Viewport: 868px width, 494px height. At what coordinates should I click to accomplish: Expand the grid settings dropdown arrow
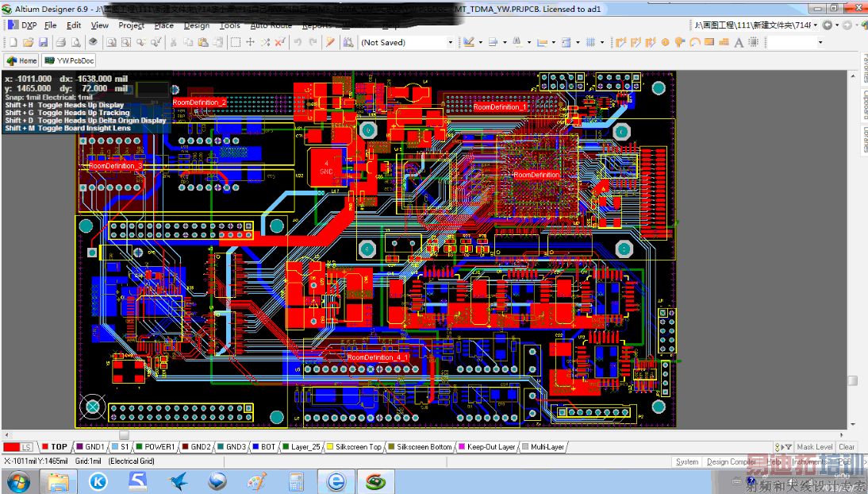[602, 42]
